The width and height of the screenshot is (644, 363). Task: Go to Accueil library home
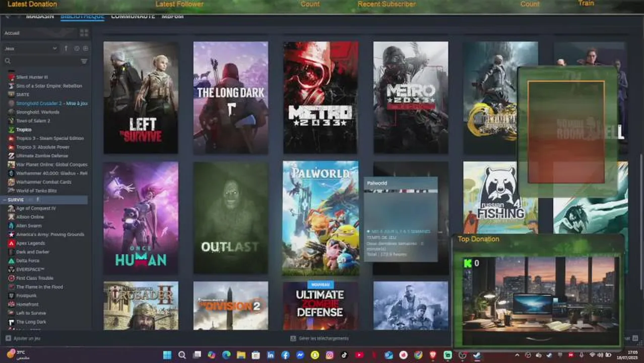(x=12, y=33)
